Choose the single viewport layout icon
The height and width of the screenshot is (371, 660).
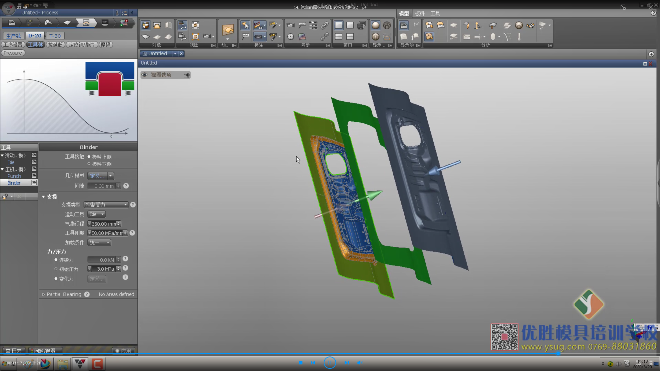[x=338, y=25]
